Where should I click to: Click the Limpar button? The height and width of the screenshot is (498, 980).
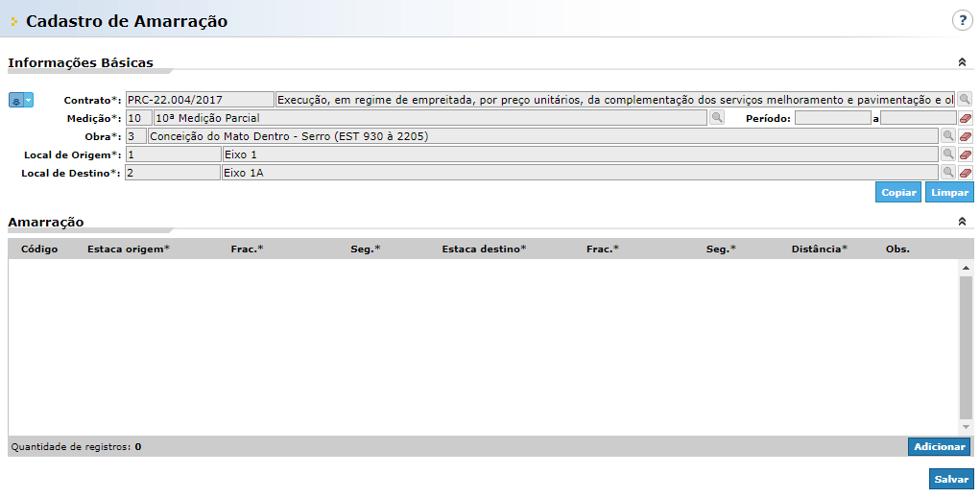point(949,193)
